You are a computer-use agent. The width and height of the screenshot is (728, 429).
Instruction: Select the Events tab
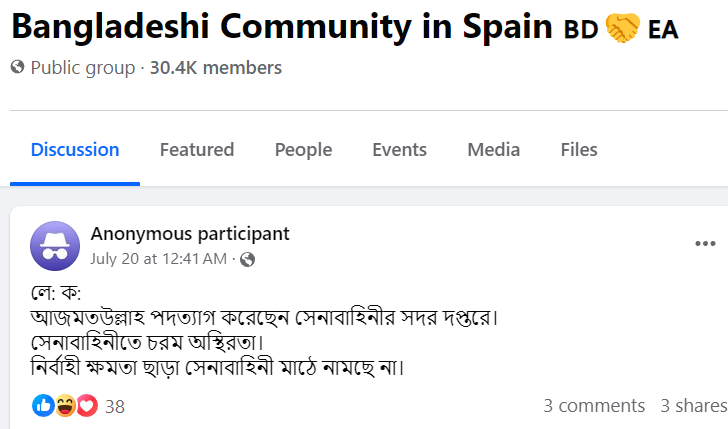(x=399, y=150)
